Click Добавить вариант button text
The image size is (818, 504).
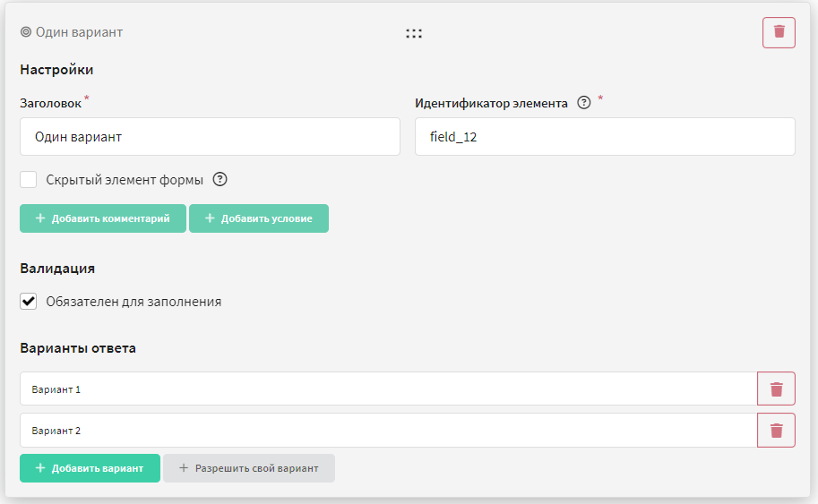(x=98, y=468)
